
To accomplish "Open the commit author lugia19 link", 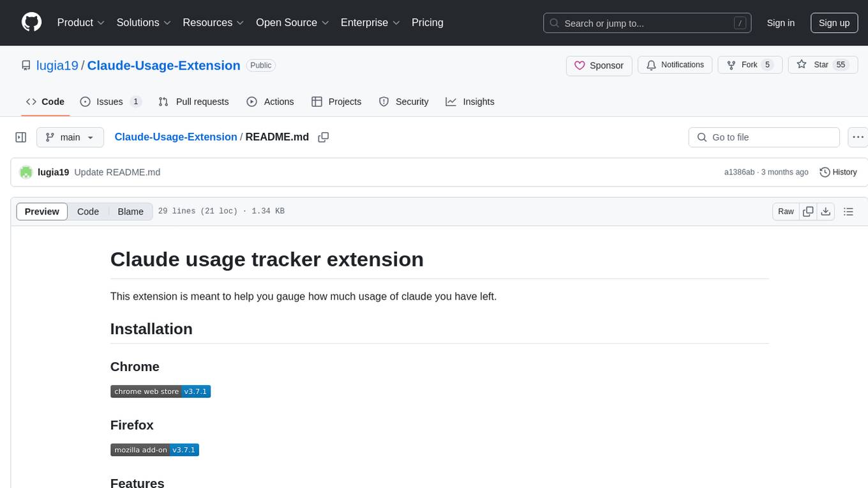I will point(54,172).
